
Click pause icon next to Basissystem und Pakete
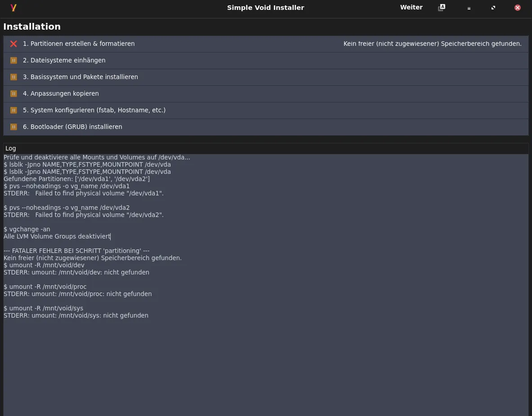[13, 77]
